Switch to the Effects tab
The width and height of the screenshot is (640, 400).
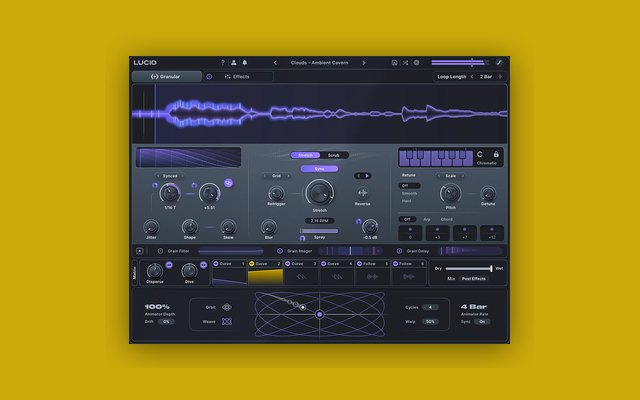tap(238, 77)
